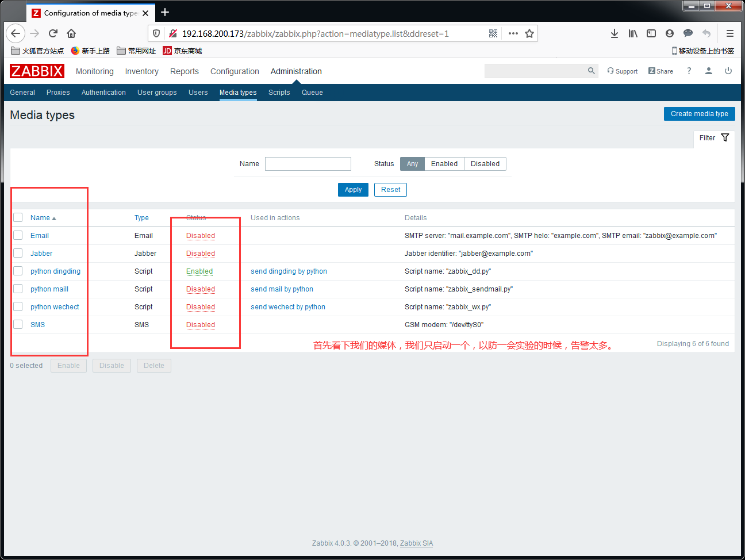Open the Configuration menu

235,71
